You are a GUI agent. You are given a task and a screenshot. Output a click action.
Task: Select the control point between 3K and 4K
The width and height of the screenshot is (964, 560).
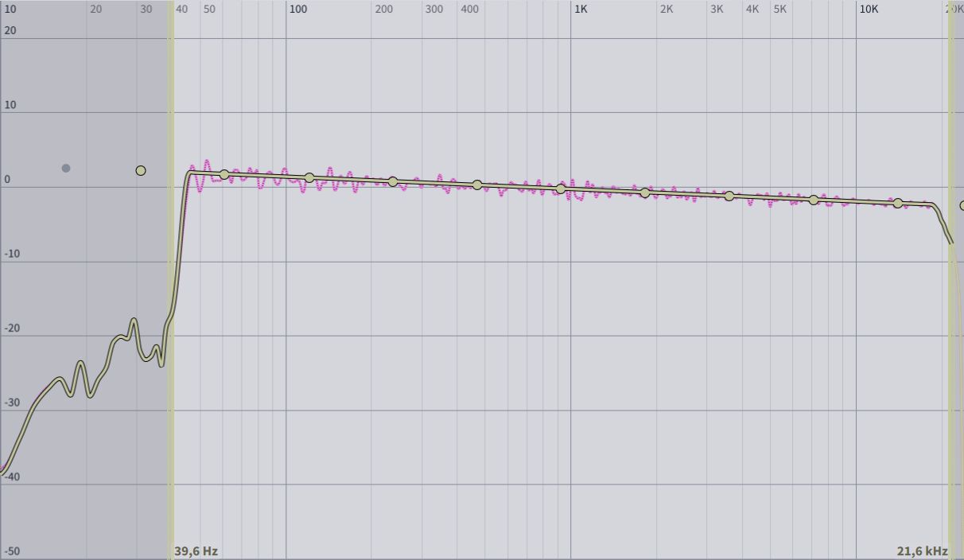(x=729, y=196)
